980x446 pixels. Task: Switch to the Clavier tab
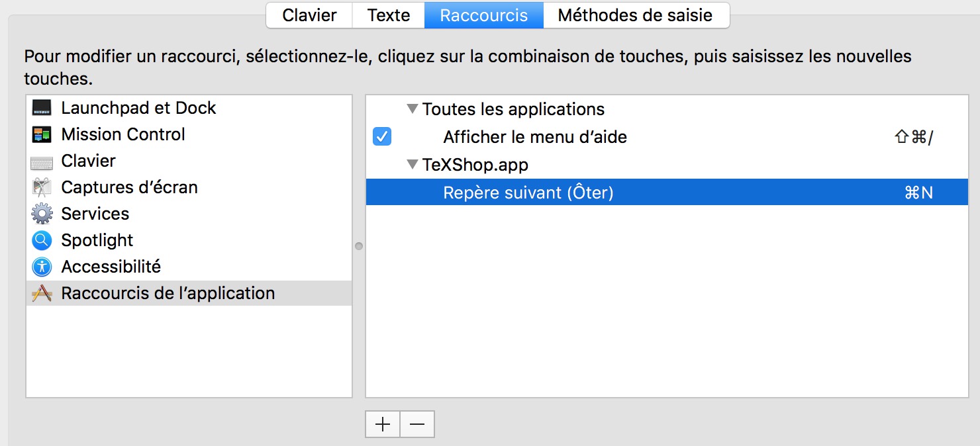309,15
